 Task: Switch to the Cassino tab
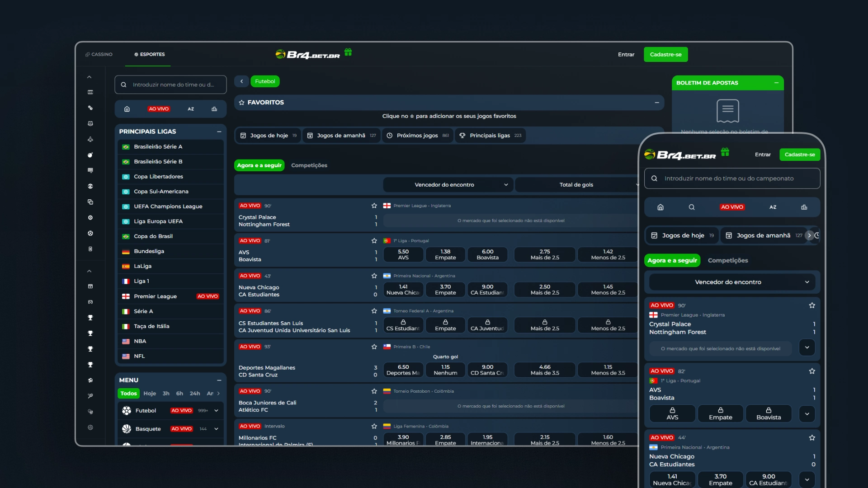click(99, 54)
